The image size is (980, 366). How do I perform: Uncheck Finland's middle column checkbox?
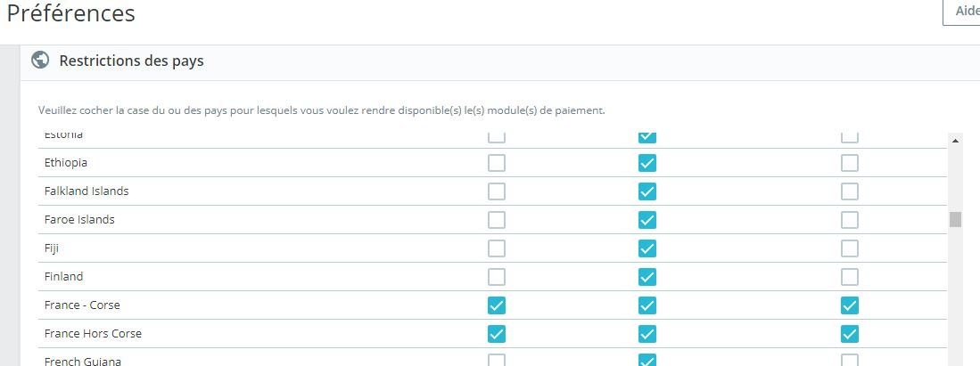coord(646,277)
